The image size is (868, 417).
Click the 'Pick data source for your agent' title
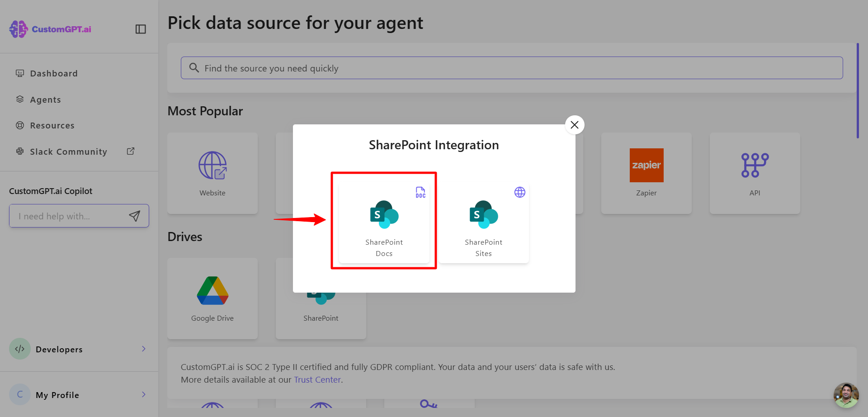click(x=295, y=23)
